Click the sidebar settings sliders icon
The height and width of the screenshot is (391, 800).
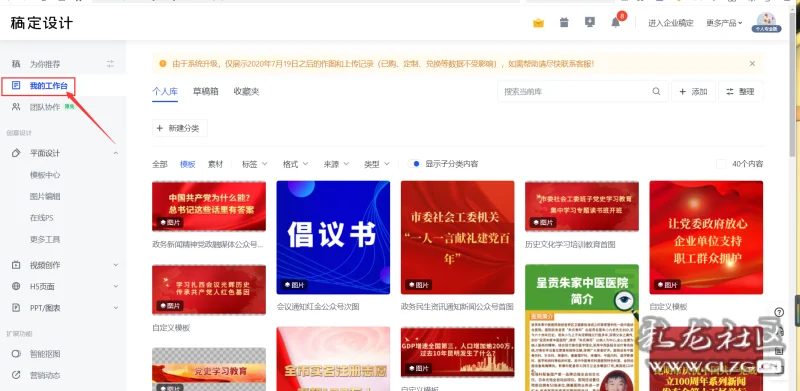point(111,64)
